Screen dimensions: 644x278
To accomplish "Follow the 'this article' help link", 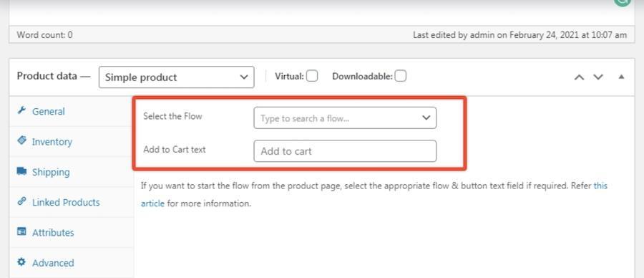I will pos(600,186).
